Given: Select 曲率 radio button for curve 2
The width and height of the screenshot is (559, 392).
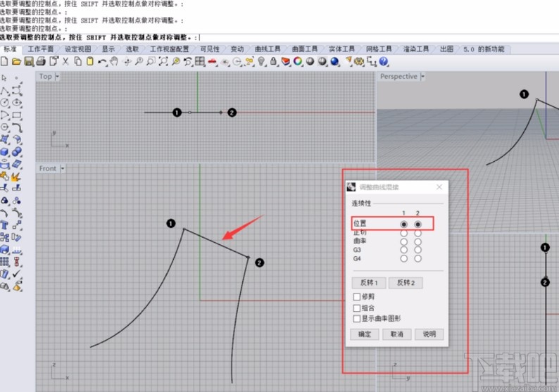Looking at the screenshot, I should click(x=417, y=241).
